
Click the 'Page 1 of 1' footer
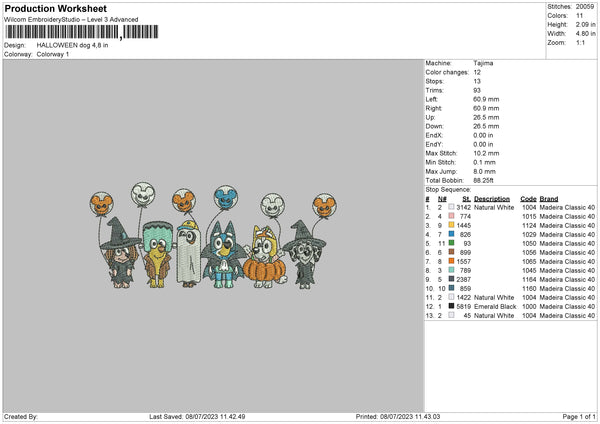click(x=579, y=416)
